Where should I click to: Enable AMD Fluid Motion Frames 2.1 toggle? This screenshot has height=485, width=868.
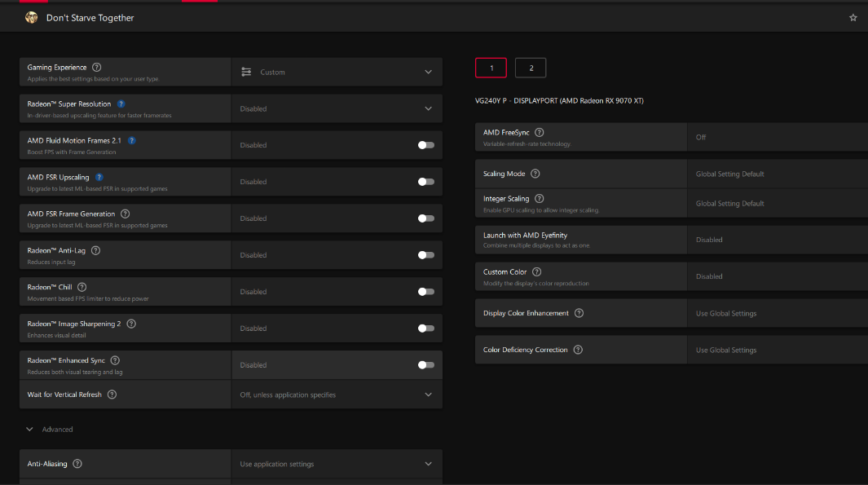pyautogui.click(x=425, y=145)
